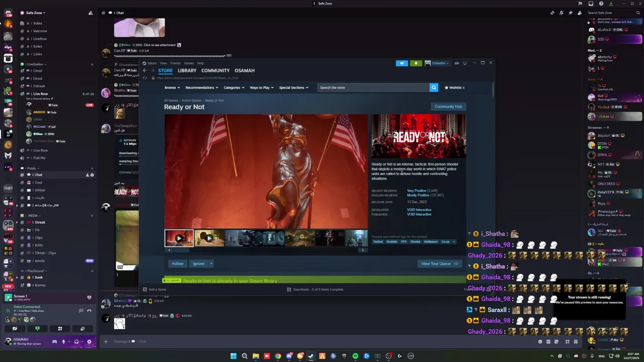
Task: Reload the Steam store page
Action: coord(145,78)
